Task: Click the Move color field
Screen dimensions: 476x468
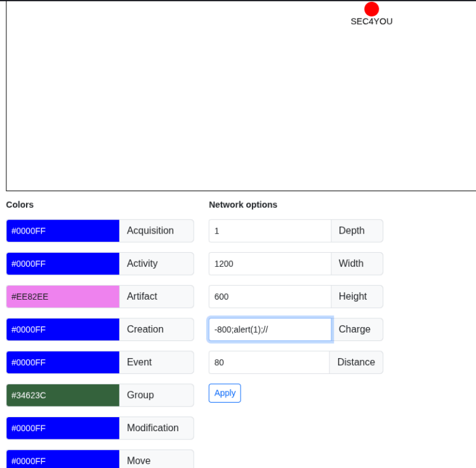Action: (63, 460)
